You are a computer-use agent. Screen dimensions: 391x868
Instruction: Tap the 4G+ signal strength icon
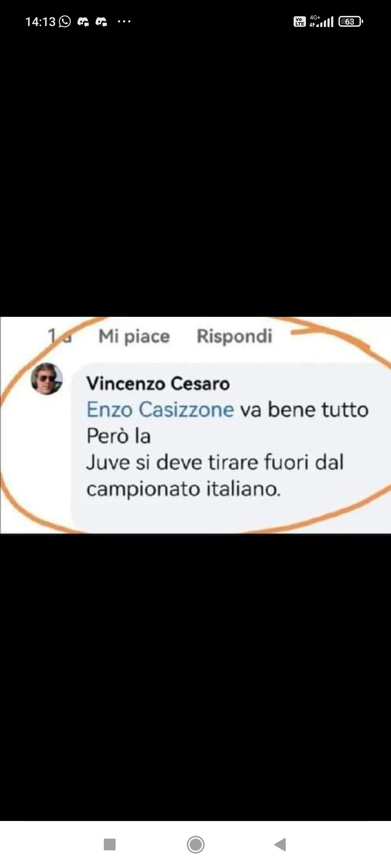[x=321, y=22]
